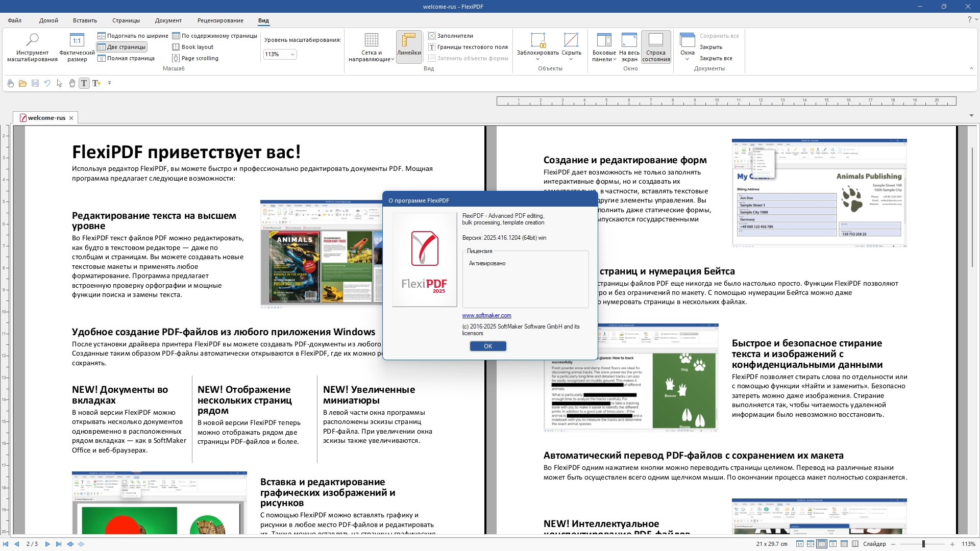Click the next page arrow in status bar
The width and height of the screenshot is (980, 551).
click(47, 544)
